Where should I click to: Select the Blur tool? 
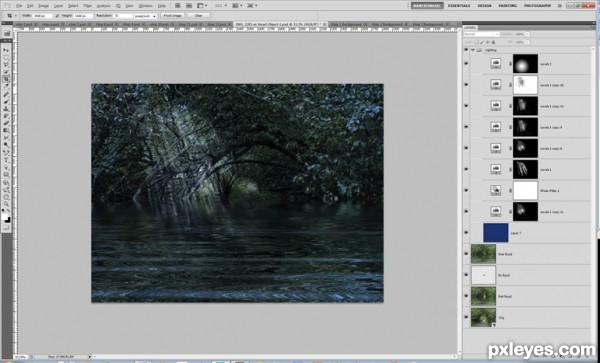7,137
